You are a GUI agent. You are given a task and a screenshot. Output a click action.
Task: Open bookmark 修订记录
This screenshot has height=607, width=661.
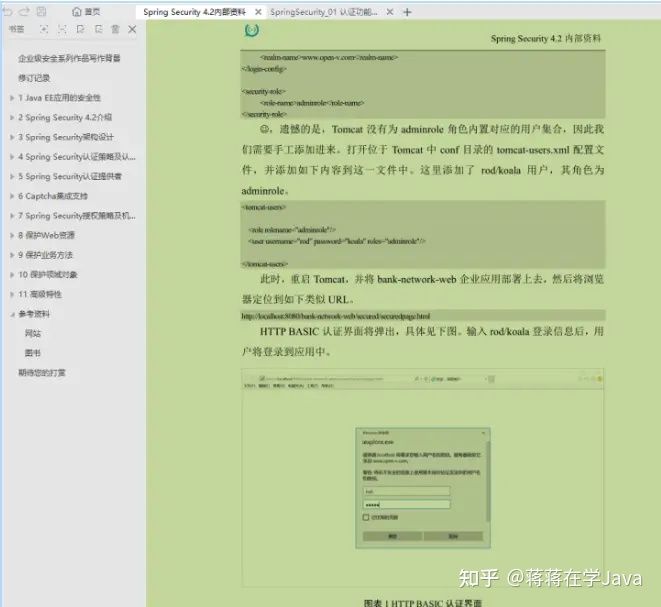(34, 78)
